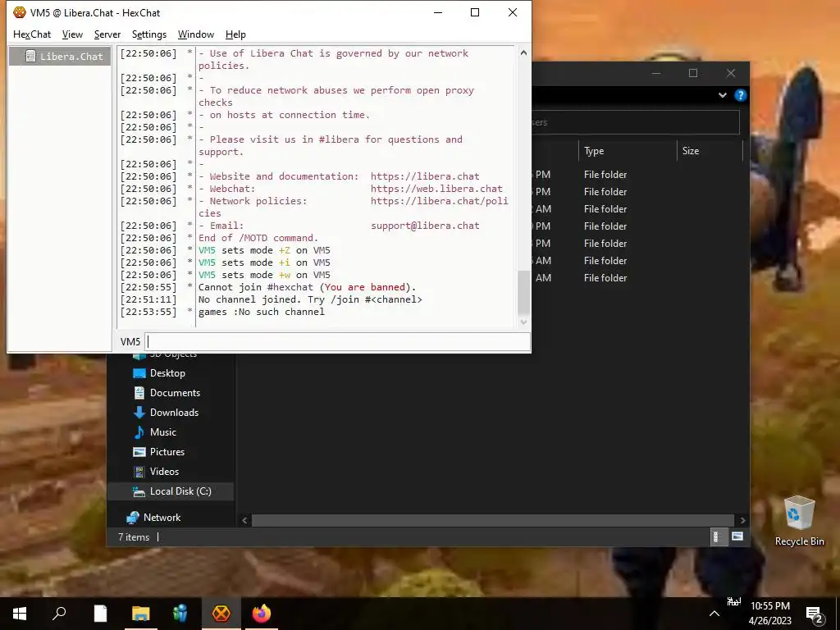Open the Server menu in HexChat
This screenshot has width=840, height=630.
click(107, 34)
